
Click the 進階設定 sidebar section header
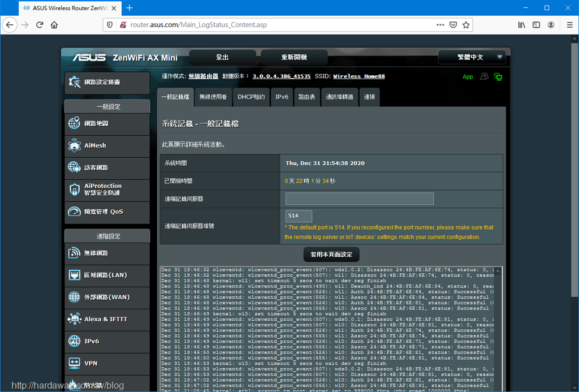pos(107,236)
